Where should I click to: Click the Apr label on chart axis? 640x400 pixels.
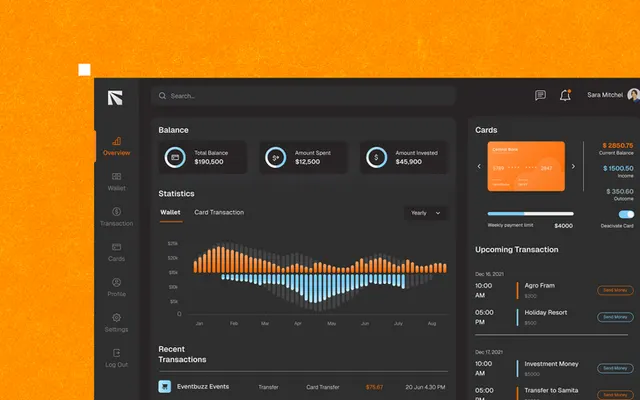(x=298, y=323)
